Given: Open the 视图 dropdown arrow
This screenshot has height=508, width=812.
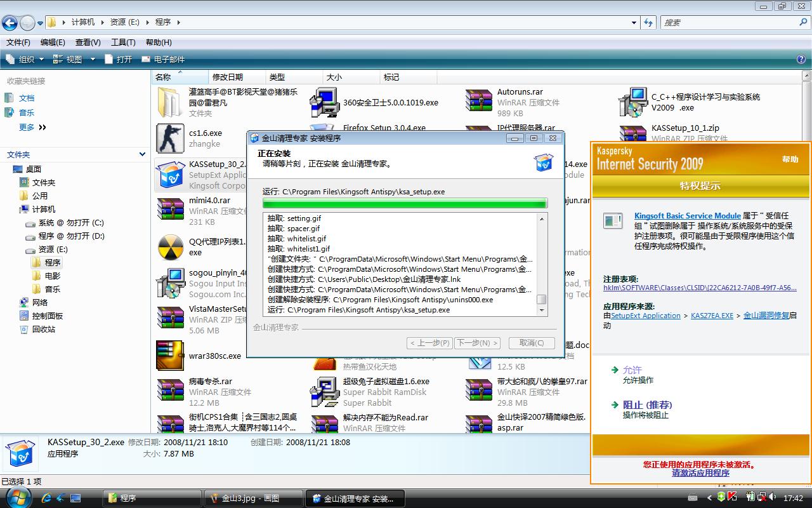Looking at the screenshot, I should [x=93, y=59].
